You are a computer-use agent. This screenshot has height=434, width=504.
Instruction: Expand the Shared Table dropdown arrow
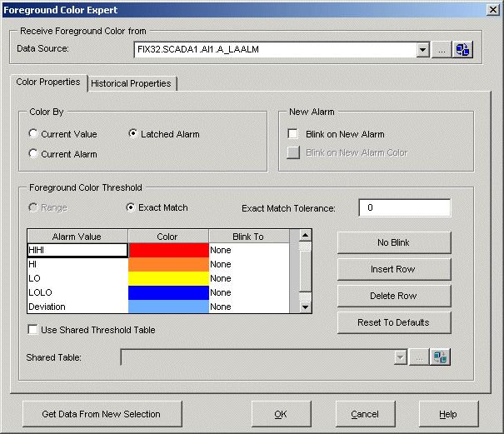[401, 357]
